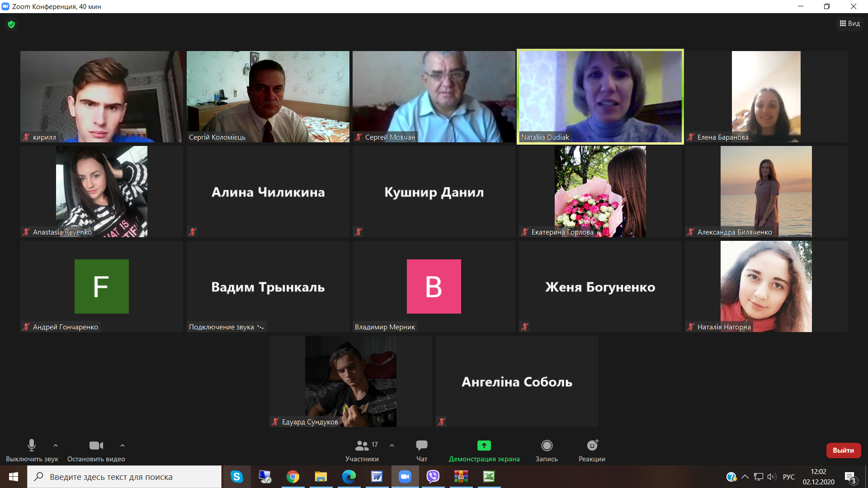This screenshot has height=488, width=868.
Task: Open Skype from the taskbar
Action: tap(236, 477)
